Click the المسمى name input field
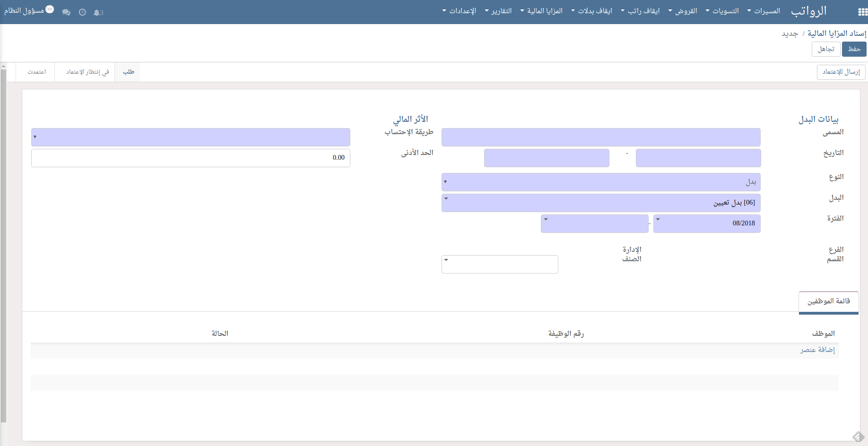The image size is (868, 446). pos(600,137)
